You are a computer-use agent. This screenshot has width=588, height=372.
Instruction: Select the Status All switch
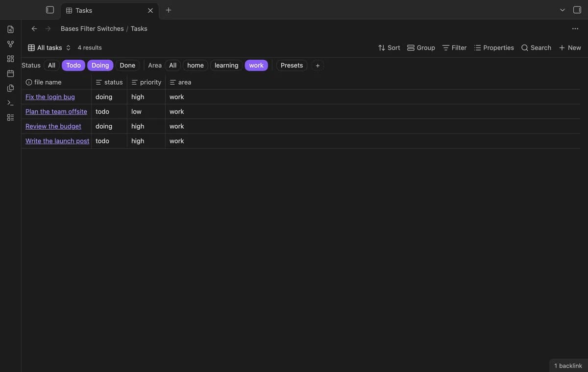point(51,66)
